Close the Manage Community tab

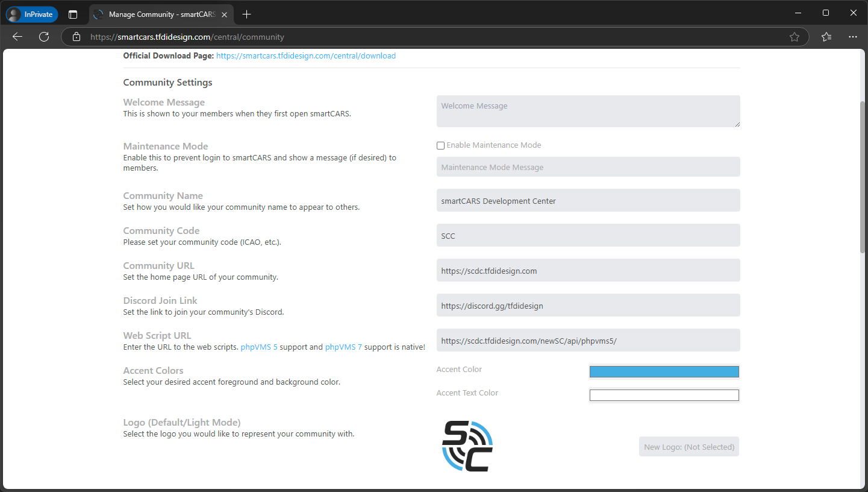pyautogui.click(x=223, y=14)
